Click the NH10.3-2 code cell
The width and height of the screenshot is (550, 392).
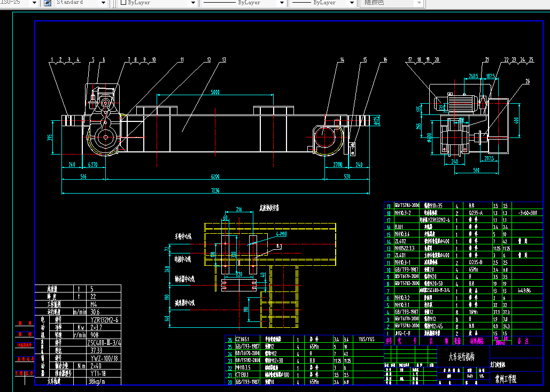pyautogui.click(x=402, y=213)
